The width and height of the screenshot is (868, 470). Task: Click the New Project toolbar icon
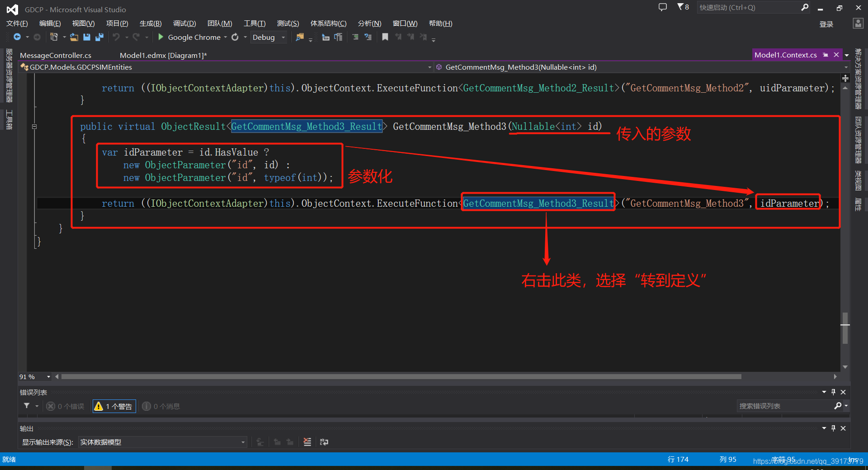pos(54,37)
